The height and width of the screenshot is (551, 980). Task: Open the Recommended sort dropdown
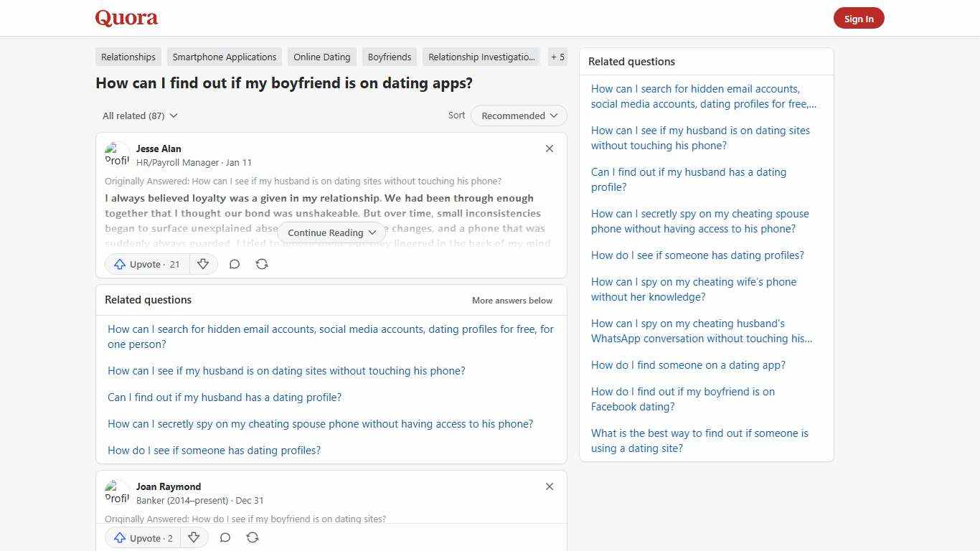click(x=518, y=116)
